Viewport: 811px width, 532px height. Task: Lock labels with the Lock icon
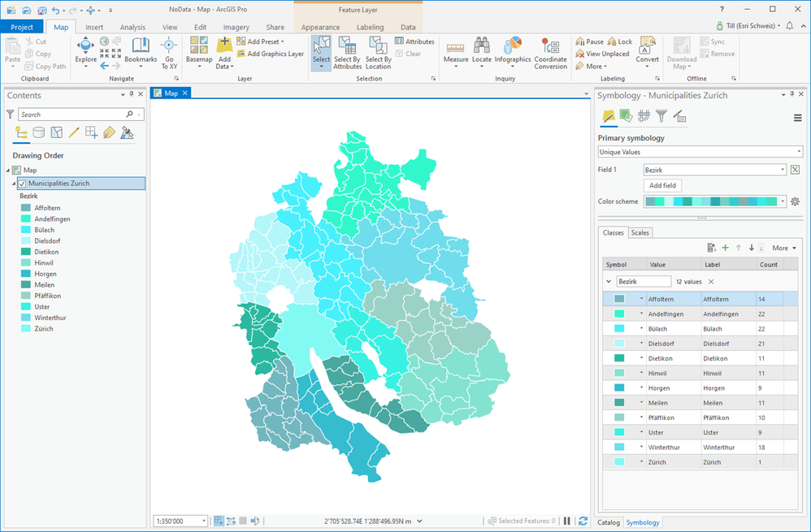[x=620, y=41]
